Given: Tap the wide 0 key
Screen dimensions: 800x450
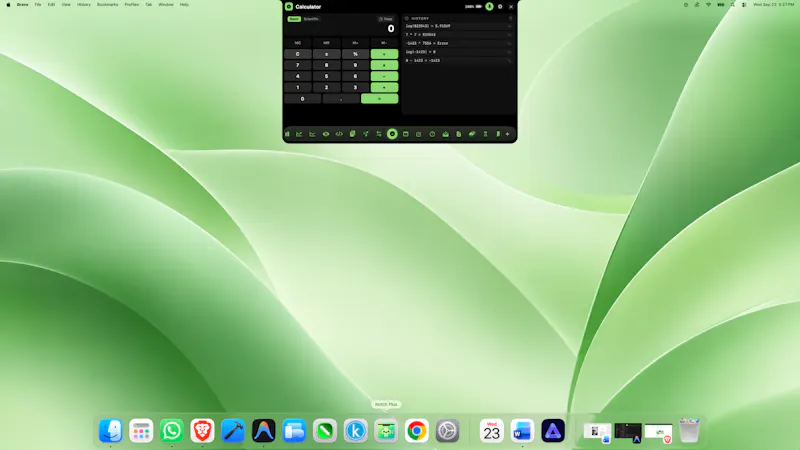Looking at the screenshot, I should pos(303,99).
